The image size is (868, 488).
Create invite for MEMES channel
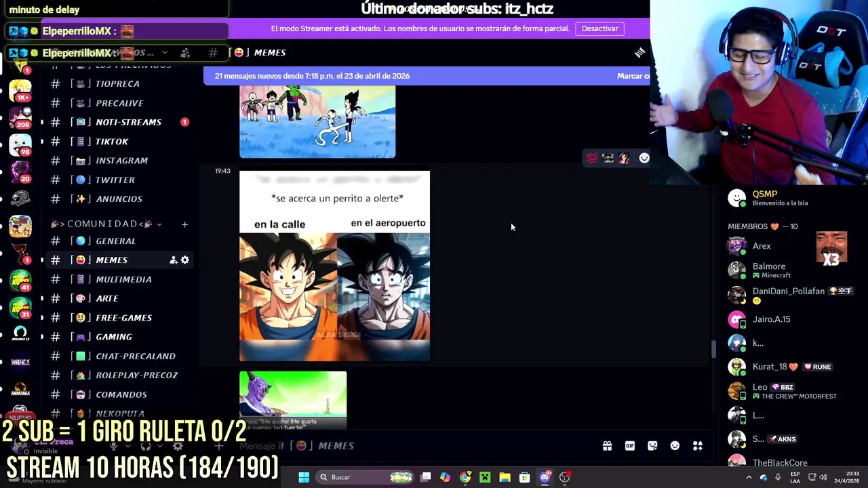point(173,260)
